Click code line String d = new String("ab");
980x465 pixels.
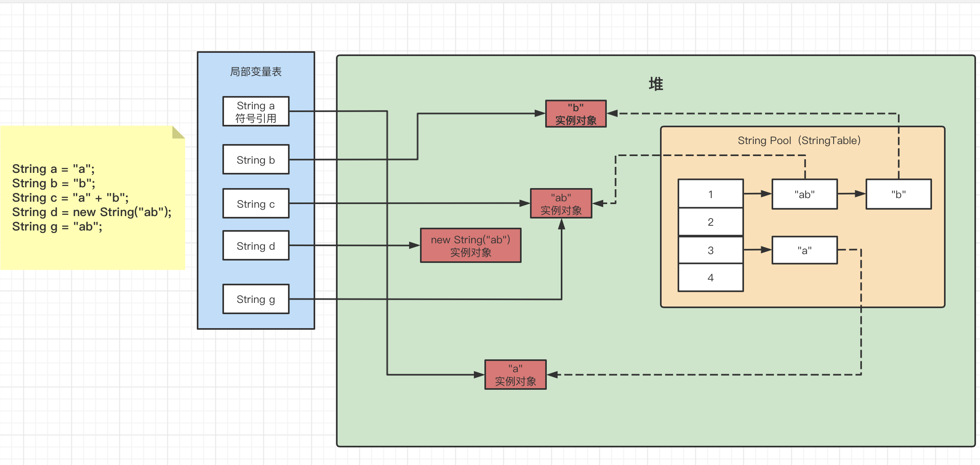(92, 212)
